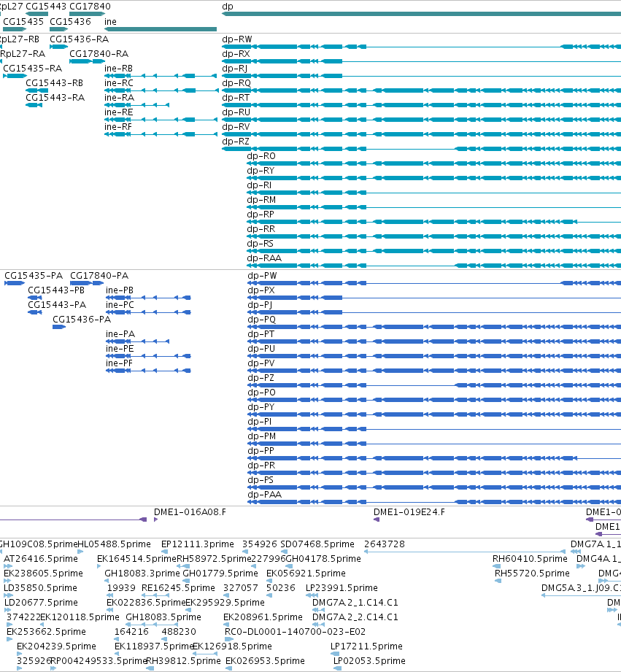Select the RH55720.5prime EST label
This screenshot has width=621, height=672.
[x=532, y=573]
